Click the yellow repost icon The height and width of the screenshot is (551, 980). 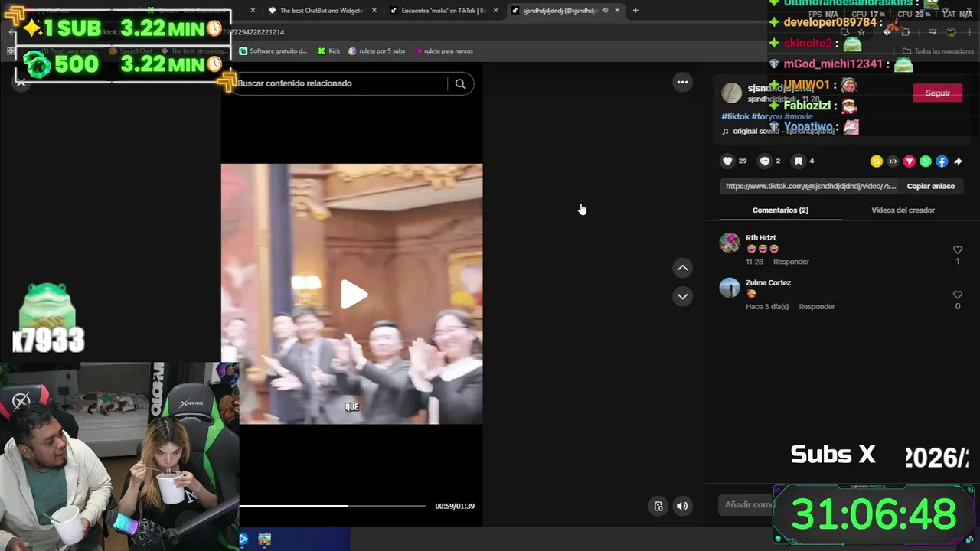(876, 161)
